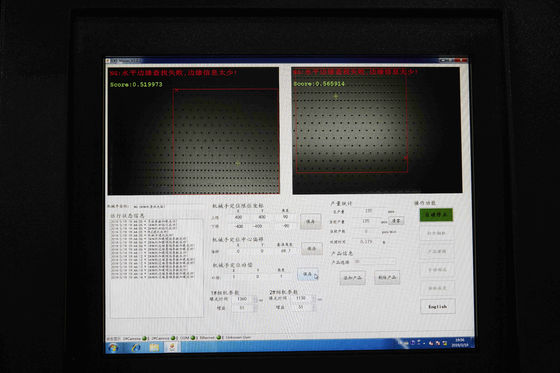560x373 pixels.
Task: Click the vision app icon on taskbar
Action: point(172,347)
